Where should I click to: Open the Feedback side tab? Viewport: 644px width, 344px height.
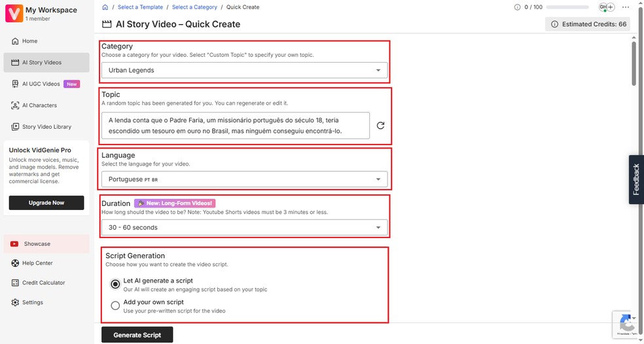point(636,179)
